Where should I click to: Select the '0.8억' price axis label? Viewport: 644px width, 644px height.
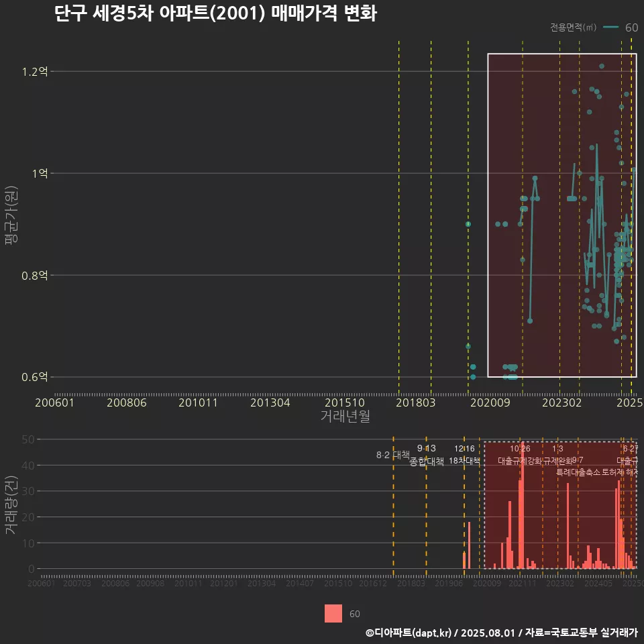(35, 275)
